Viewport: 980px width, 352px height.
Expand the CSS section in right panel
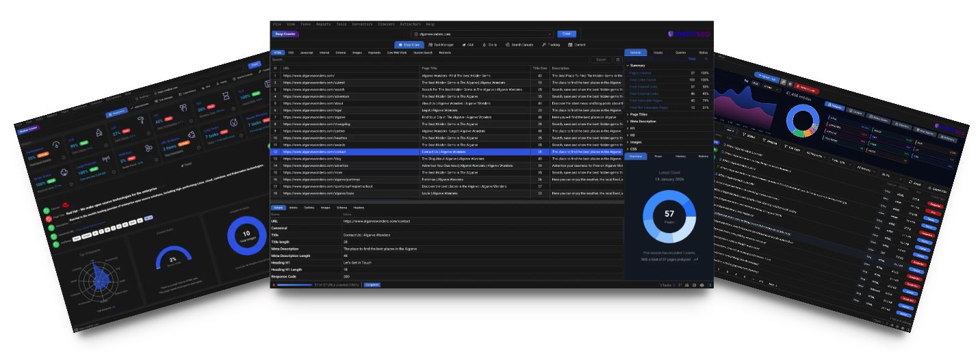click(669, 148)
